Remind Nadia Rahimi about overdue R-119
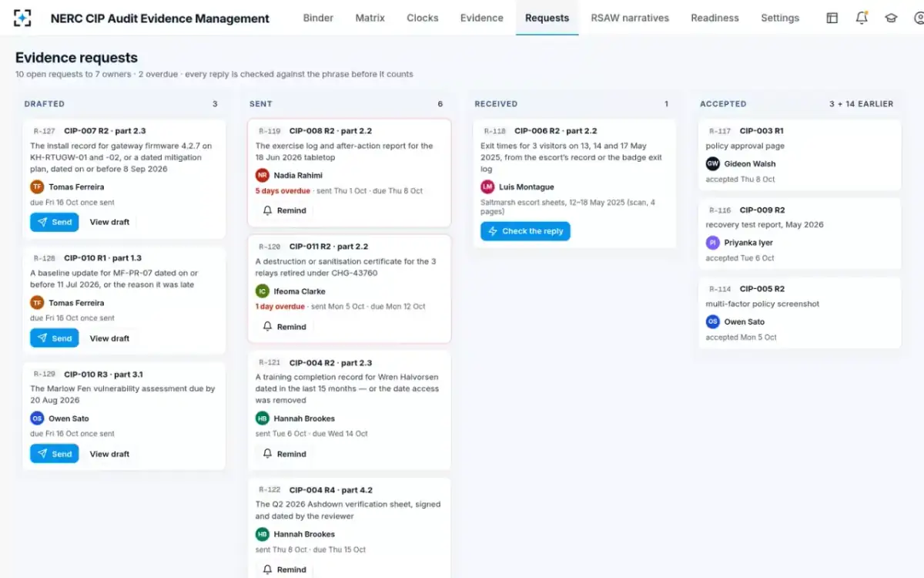The width and height of the screenshot is (924, 578). point(285,210)
